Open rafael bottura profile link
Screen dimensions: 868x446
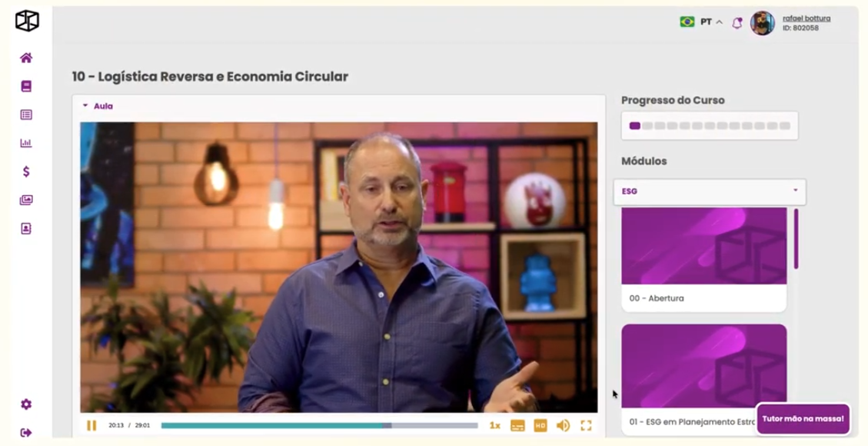point(806,18)
